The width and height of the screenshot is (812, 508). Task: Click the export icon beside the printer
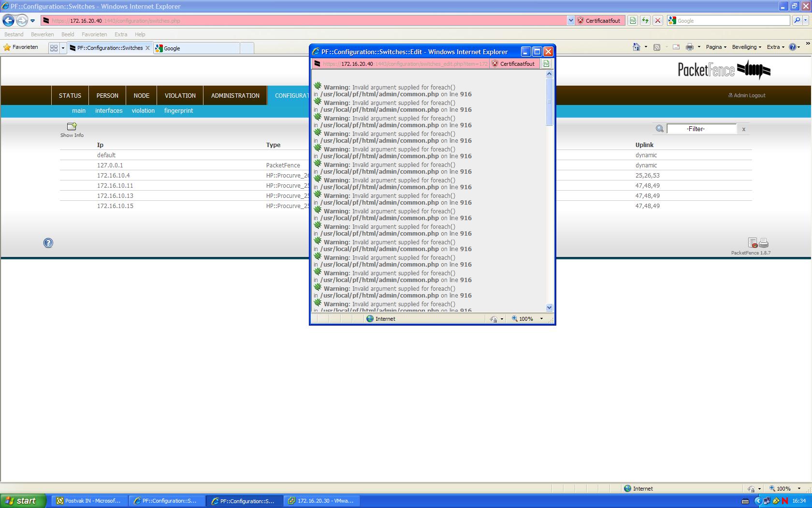coord(753,243)
